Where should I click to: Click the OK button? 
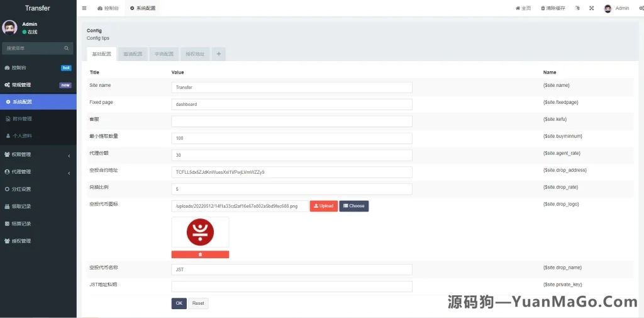coord(179,303)
